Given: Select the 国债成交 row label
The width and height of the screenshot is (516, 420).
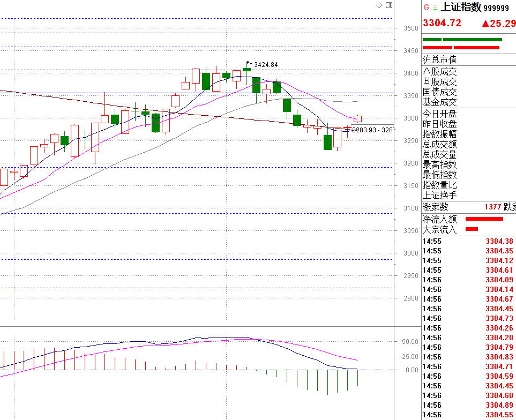Looking at the screenshot, I should coord(440,92).
